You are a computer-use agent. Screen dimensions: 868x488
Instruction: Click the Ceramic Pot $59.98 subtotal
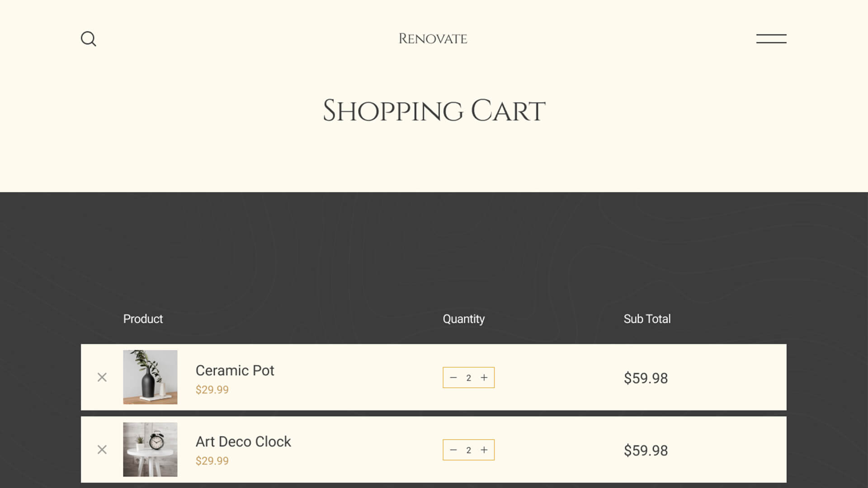pyautogui.click(x=646, y=378)
